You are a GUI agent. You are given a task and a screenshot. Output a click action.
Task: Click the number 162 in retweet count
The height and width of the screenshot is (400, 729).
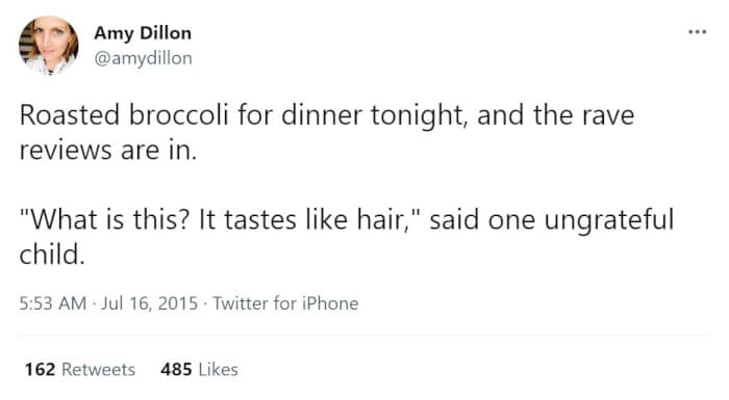[x=40, y=369]
